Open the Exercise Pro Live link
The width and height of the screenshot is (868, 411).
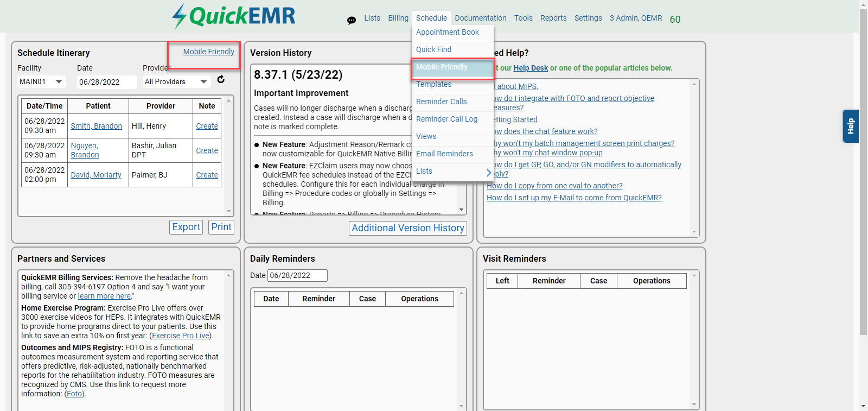click(181, 336)
